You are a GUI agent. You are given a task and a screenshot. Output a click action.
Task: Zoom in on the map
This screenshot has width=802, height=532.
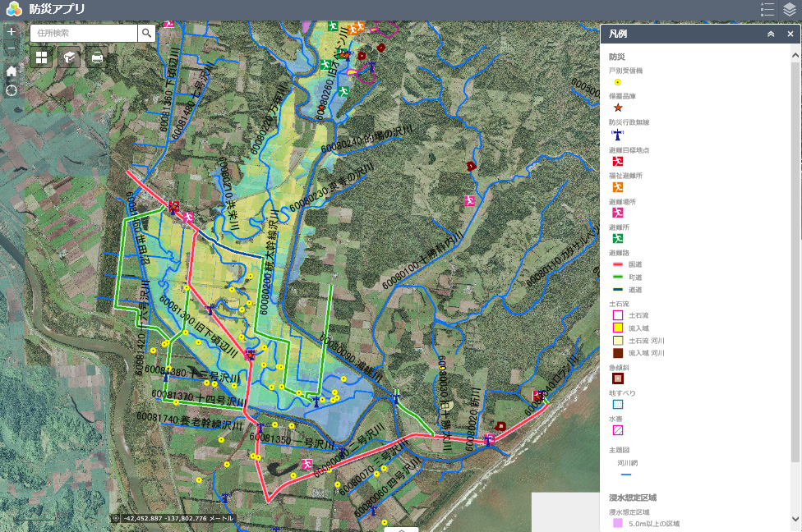[12, 32]
